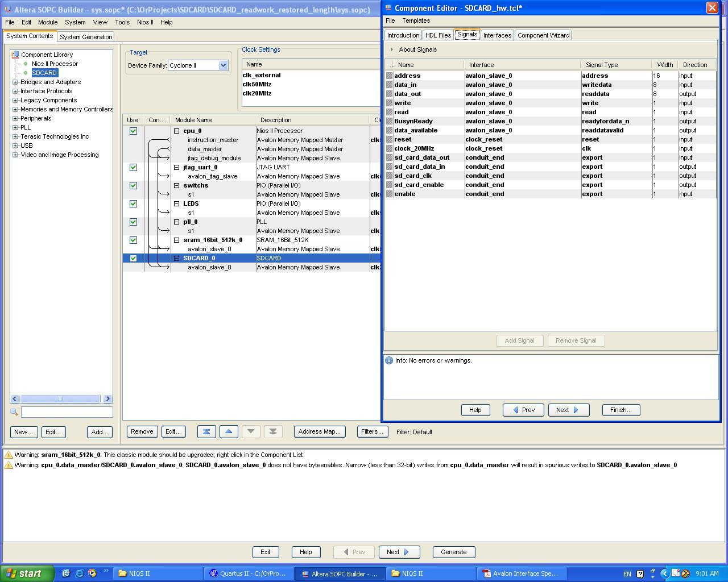Open the Interfaces tab in Component Editor
This screenshot has height=582, width=728.
pyautogui.click(x=497, y=35)
